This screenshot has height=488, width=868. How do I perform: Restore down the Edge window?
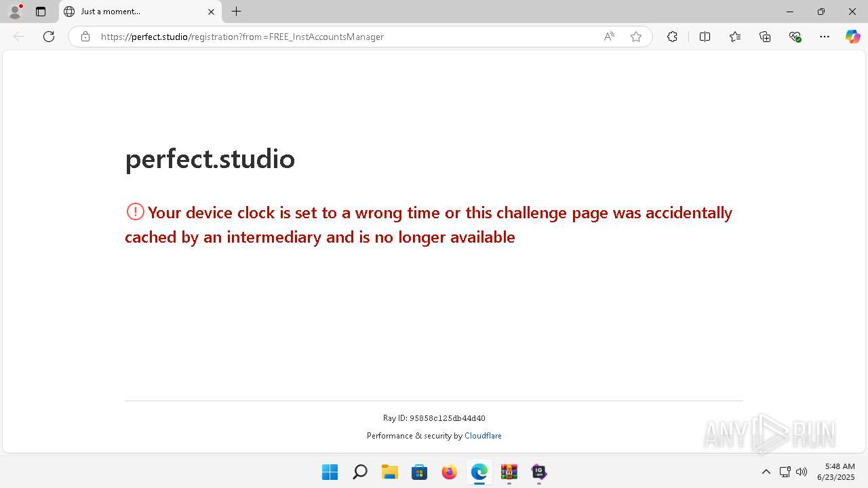821,12
